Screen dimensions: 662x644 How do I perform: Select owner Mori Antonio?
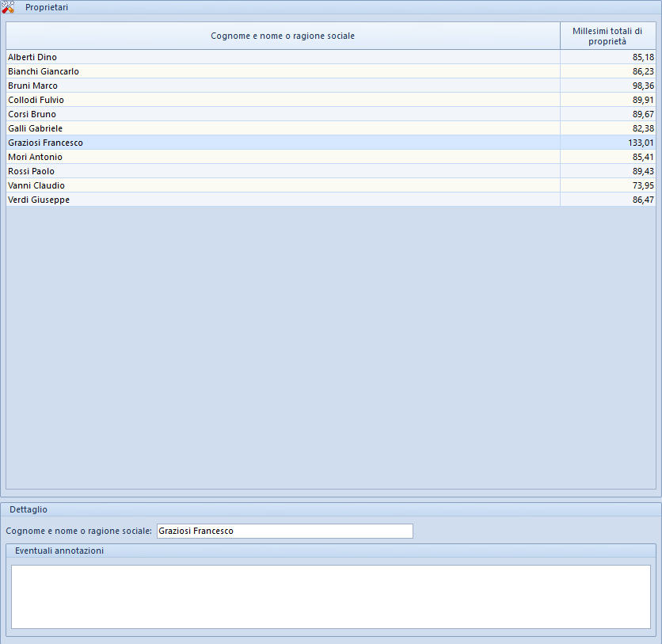(x=331, y=157)
